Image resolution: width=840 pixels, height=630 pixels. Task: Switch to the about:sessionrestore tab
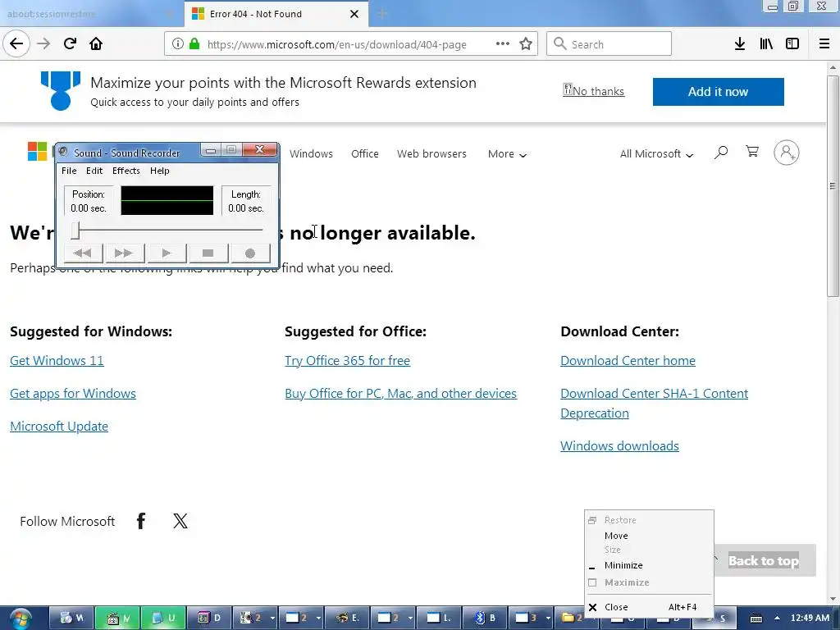pyautogui.click(x=91, y=14)
